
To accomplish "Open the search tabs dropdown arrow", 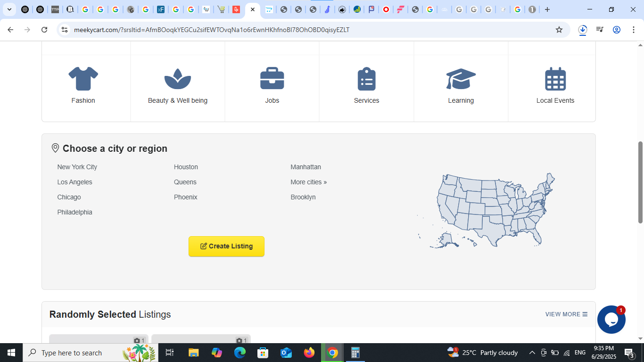I will click(9, 9).
